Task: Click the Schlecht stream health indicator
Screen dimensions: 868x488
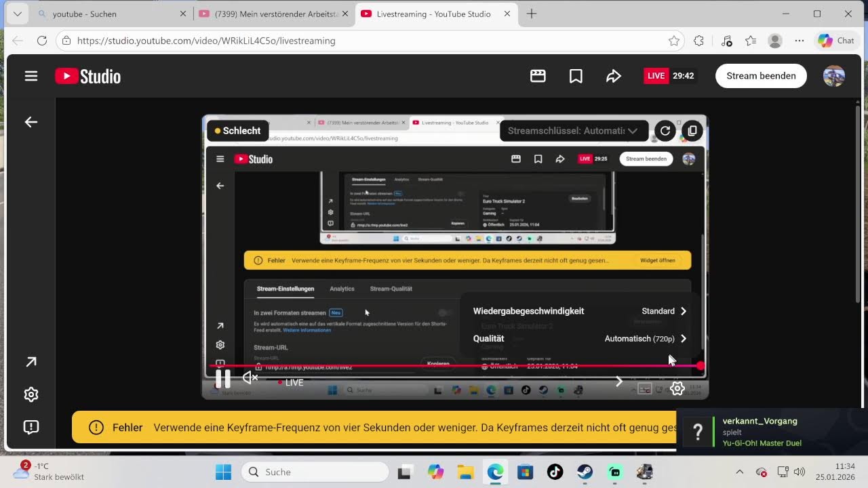Action: (x=237, y=131)
